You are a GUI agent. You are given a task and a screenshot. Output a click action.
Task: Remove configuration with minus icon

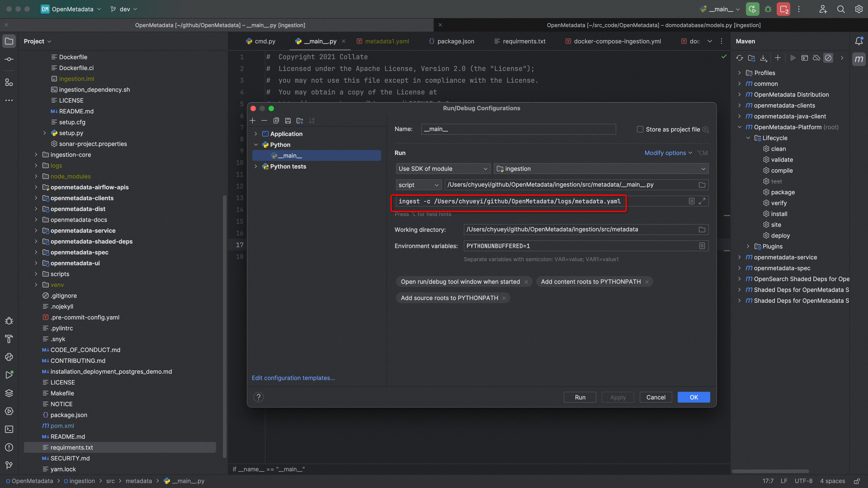pyautogui.click(x=264, y=121)
